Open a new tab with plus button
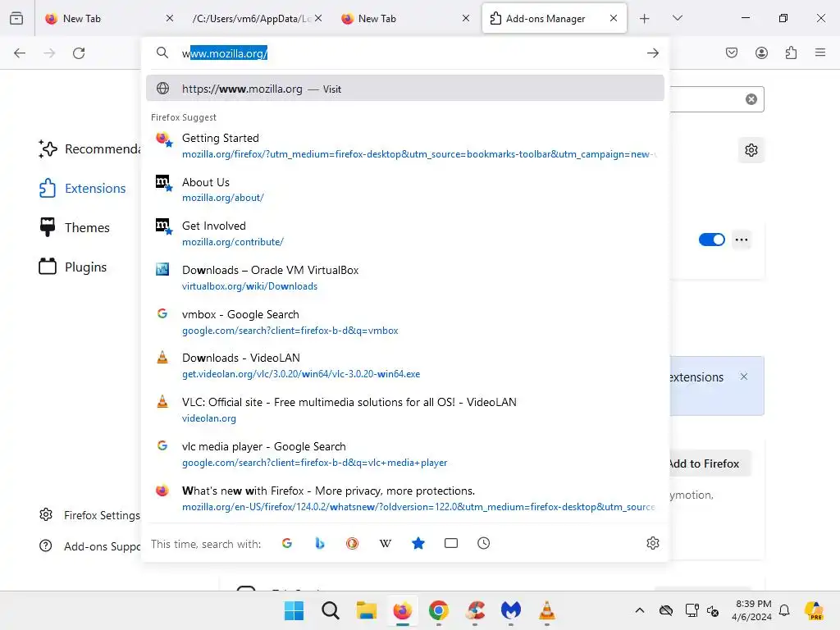Viewport: 840px width, 630px height. tap(645, 19)
